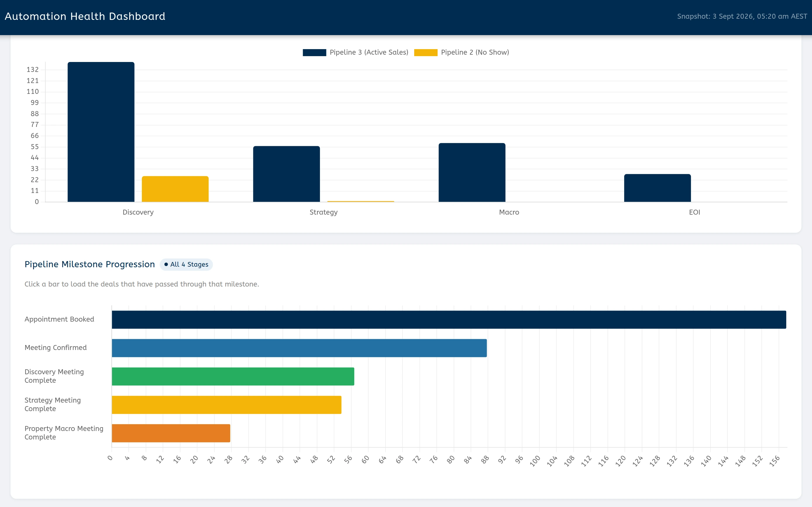
Task: Click the Discovery x-axis label
Action: click(x=138, y=212)
